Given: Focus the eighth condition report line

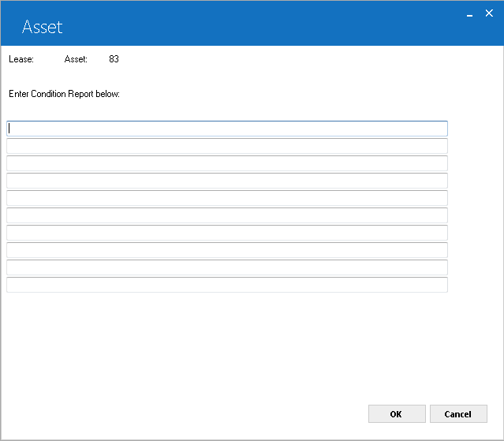Looking at the screenshot, I should tap(227, 250).
